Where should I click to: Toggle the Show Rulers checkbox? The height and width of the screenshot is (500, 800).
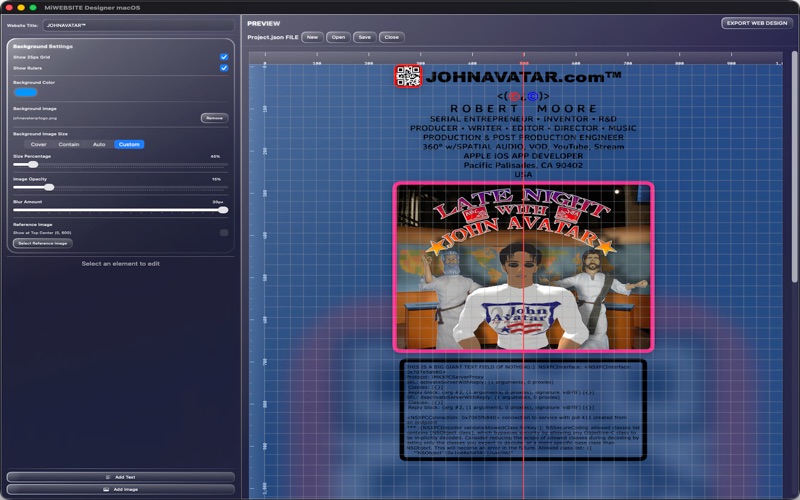(224, 68)
